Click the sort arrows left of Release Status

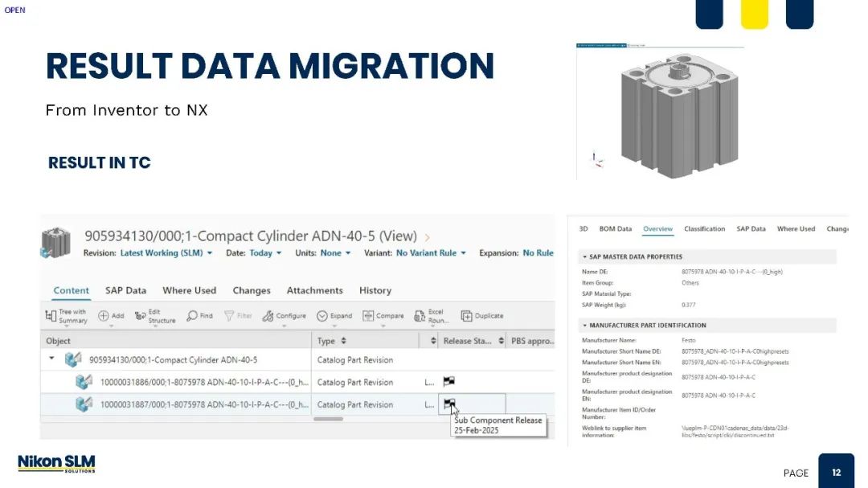coord(433,341)
